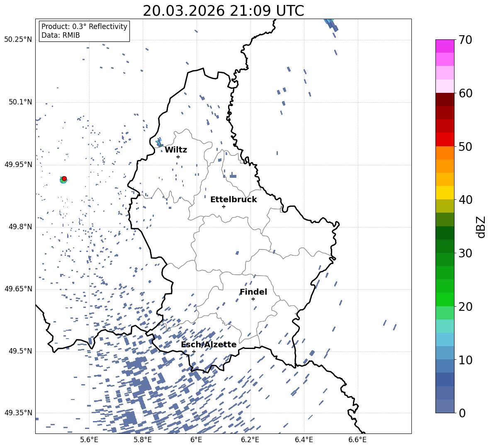491x448 pixels.
Task: Pick the light cyan segment below 20
Action: [x=445, y=326]
